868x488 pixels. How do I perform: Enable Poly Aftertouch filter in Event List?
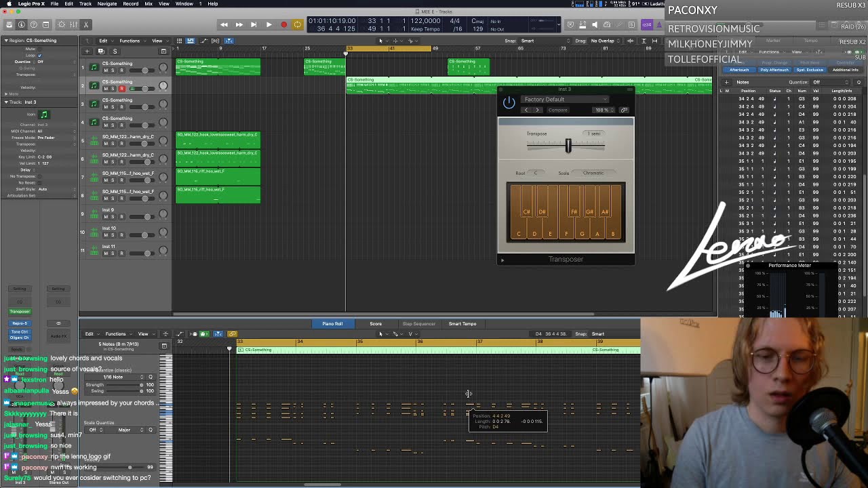[774, 70]
